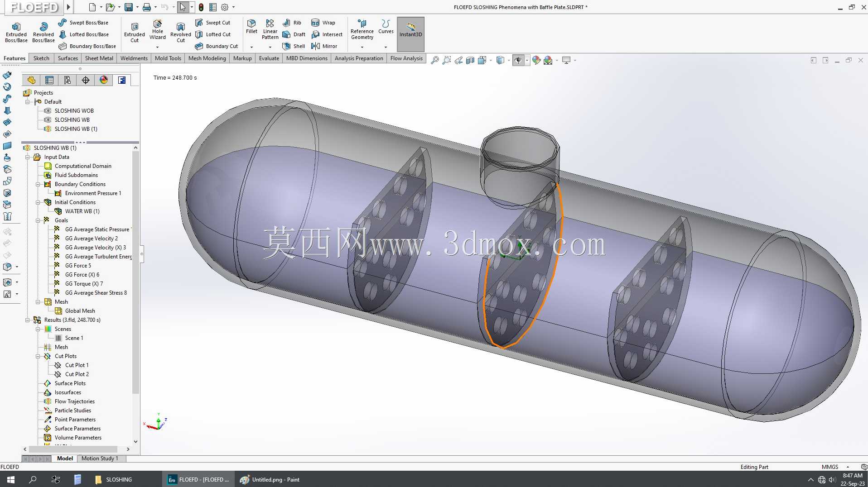Open the View Orientation dropdown arrow
This screenshot has height=487, width=868.
[491, 60]
